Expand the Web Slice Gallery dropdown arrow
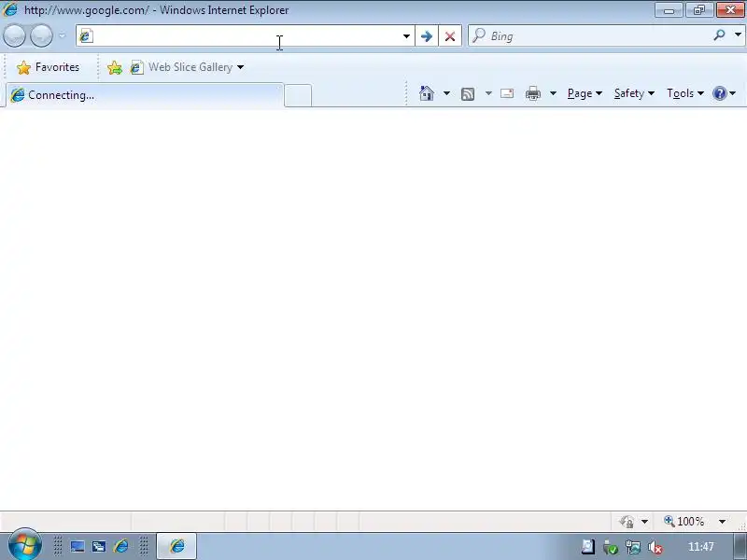The width and height of the screenshot is (747, 560). pos(241,67)
